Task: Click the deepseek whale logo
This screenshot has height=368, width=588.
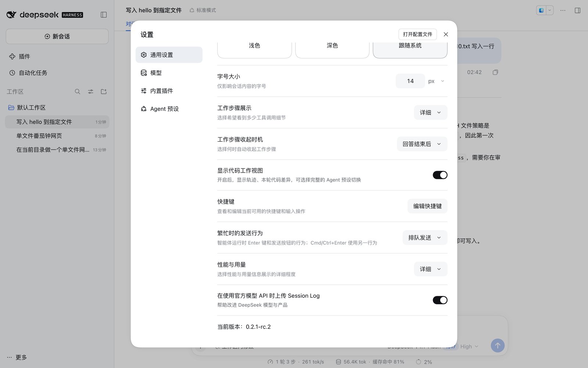Action: click(x=11, y=15)
